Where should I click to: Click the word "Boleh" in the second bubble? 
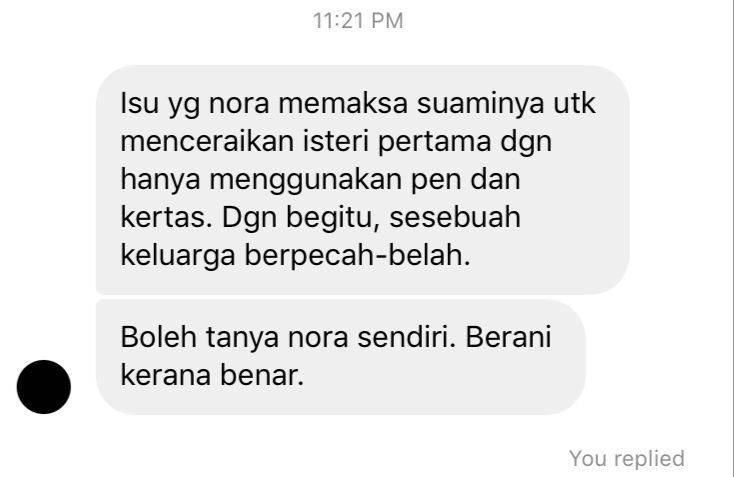pyautogui.click(x=158, y=337)
